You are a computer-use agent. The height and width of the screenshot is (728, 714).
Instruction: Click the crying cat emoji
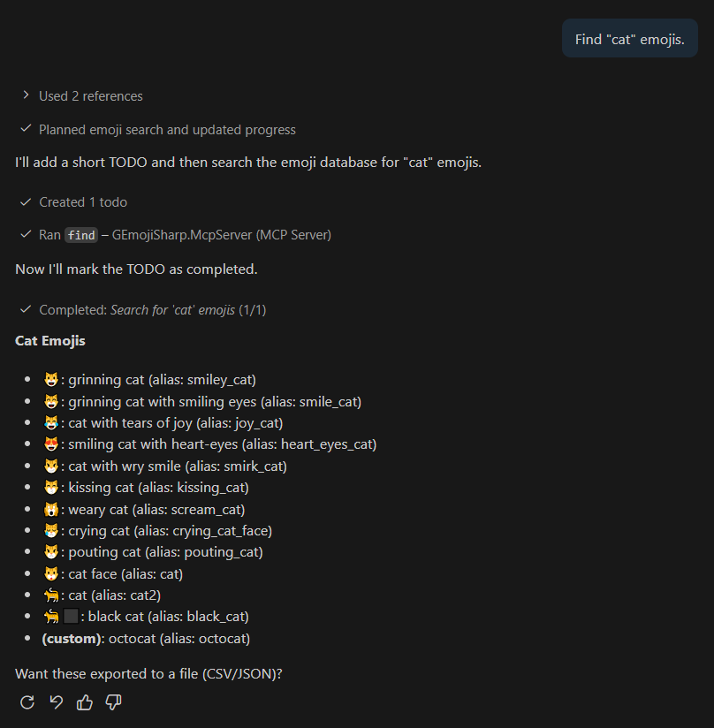pyautogui.click(x=51, y=530)
